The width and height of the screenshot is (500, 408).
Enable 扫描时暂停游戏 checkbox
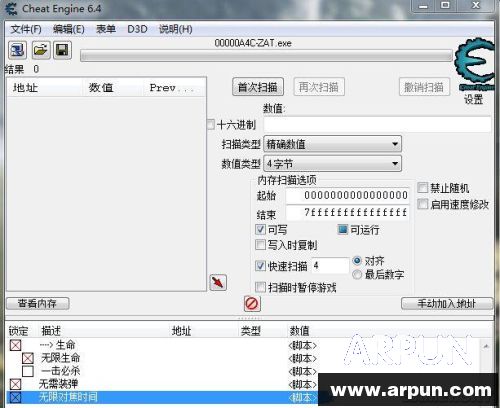[260, 287]
